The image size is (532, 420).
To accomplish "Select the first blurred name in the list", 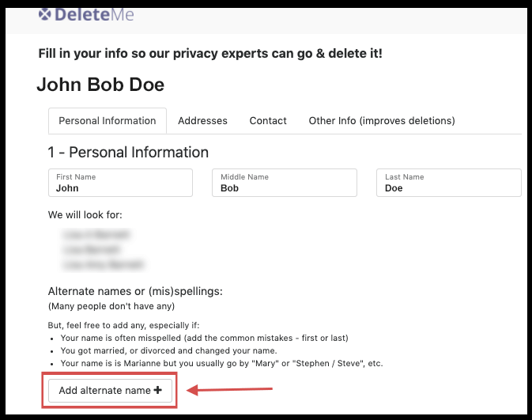I will (x=96, y=235).
